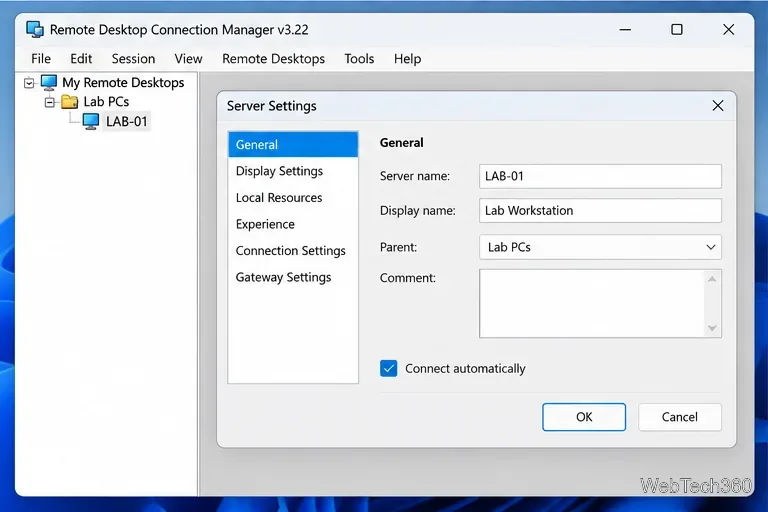The width and height of the screenshot is (768, 512).
Task: Open the Help menu
Action: 407,59
